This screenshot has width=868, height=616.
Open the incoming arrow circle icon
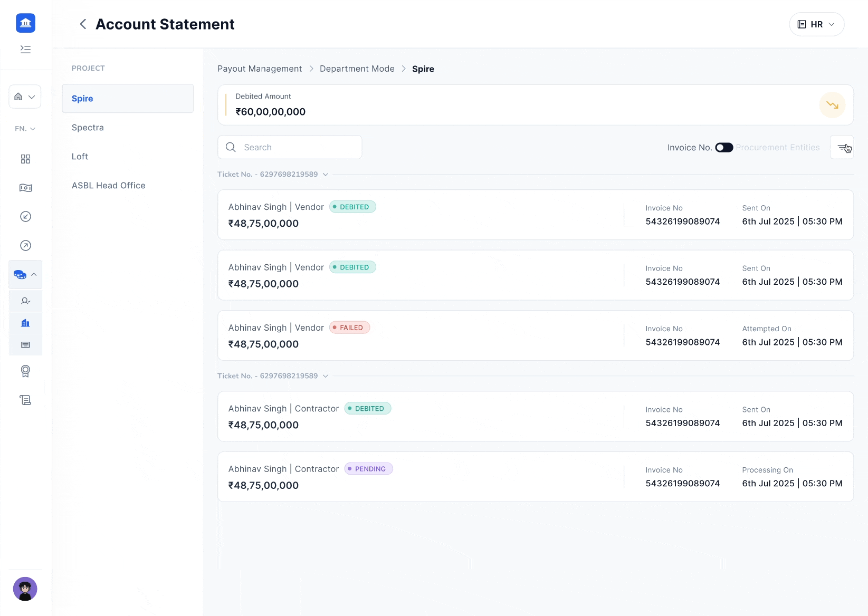[x=25, y=217]
